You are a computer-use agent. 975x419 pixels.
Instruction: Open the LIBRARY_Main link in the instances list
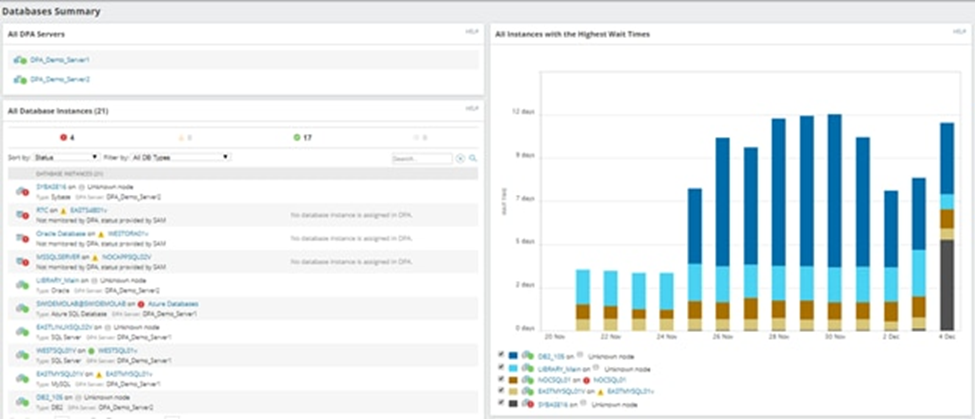58,280
